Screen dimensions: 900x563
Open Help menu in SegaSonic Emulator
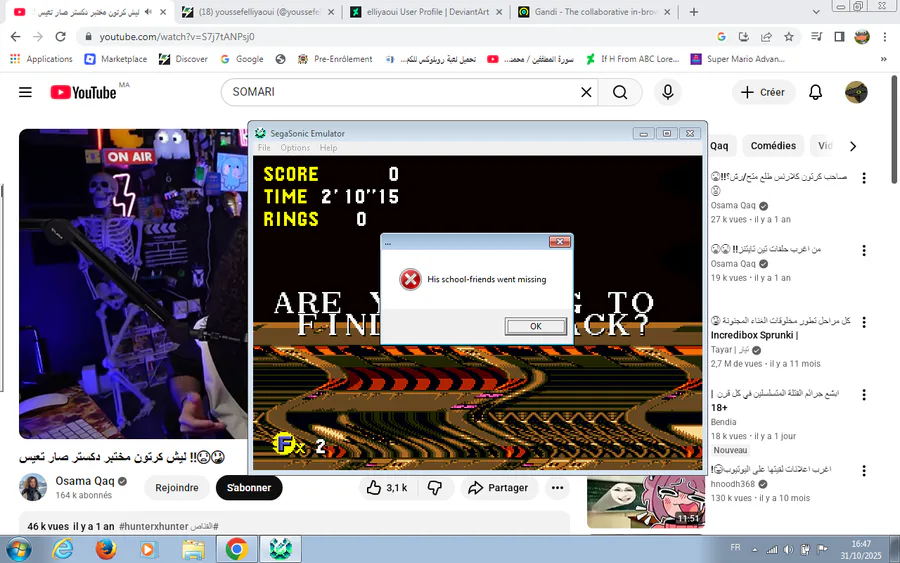coord(328,147)
